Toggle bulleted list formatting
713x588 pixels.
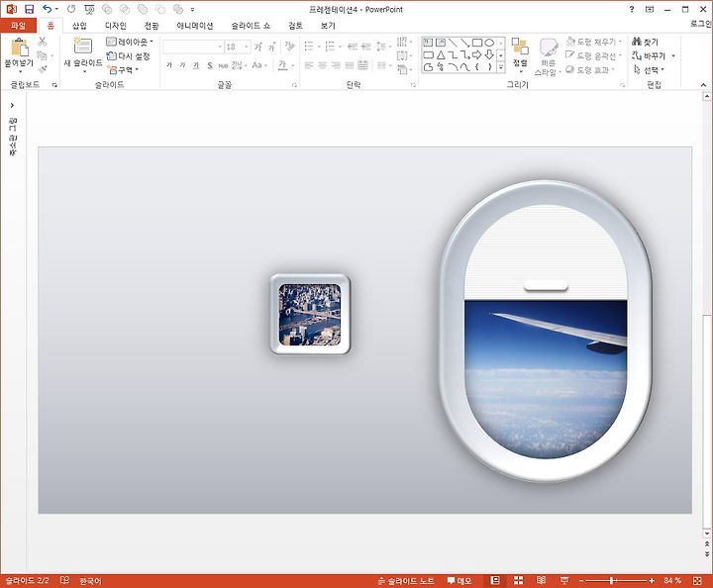[309, 46]
